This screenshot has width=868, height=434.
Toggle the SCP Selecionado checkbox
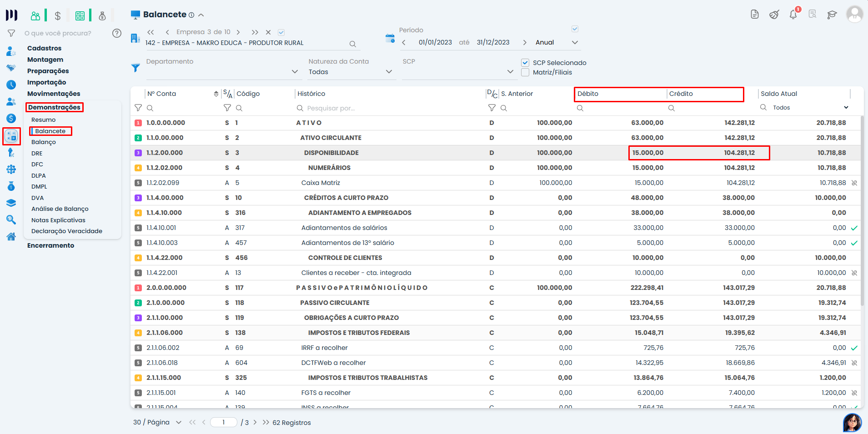(525, 63)
